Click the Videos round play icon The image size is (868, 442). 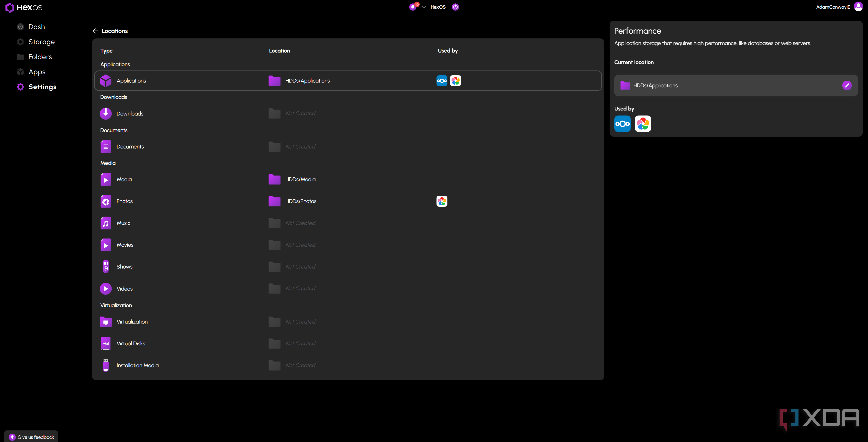coord(106,289)
